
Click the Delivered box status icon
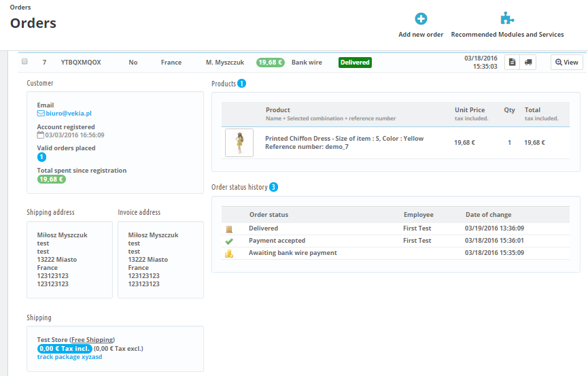click(230, 229)
